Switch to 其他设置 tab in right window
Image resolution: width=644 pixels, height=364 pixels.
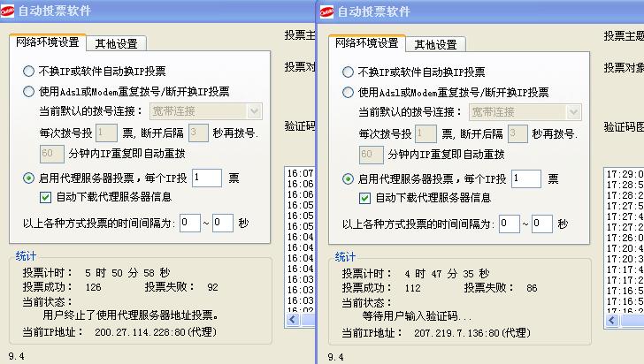coord(436,44)
